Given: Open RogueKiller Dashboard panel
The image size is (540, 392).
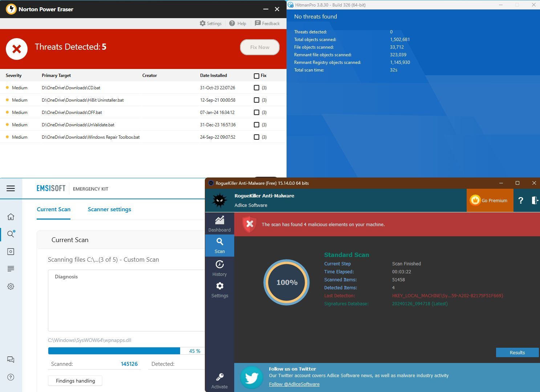Looking at the screenshot, I should (x=219, y=224).
